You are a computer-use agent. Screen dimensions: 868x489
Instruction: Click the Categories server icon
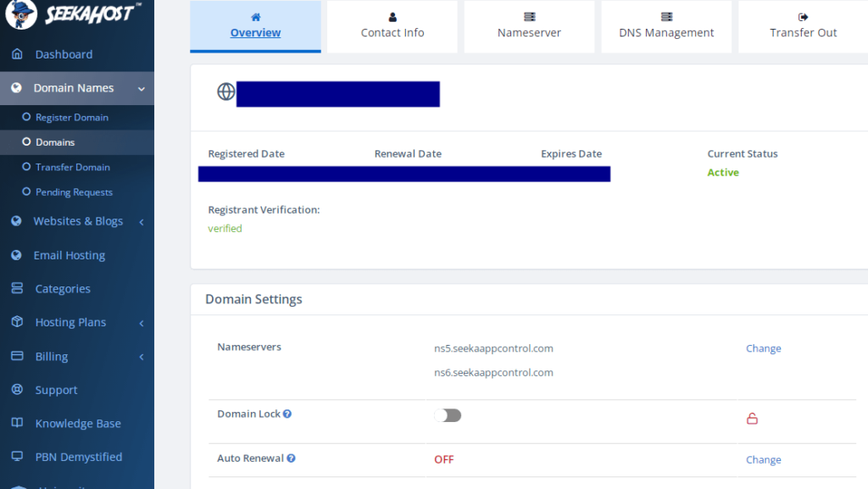click(x=17, y=288)
